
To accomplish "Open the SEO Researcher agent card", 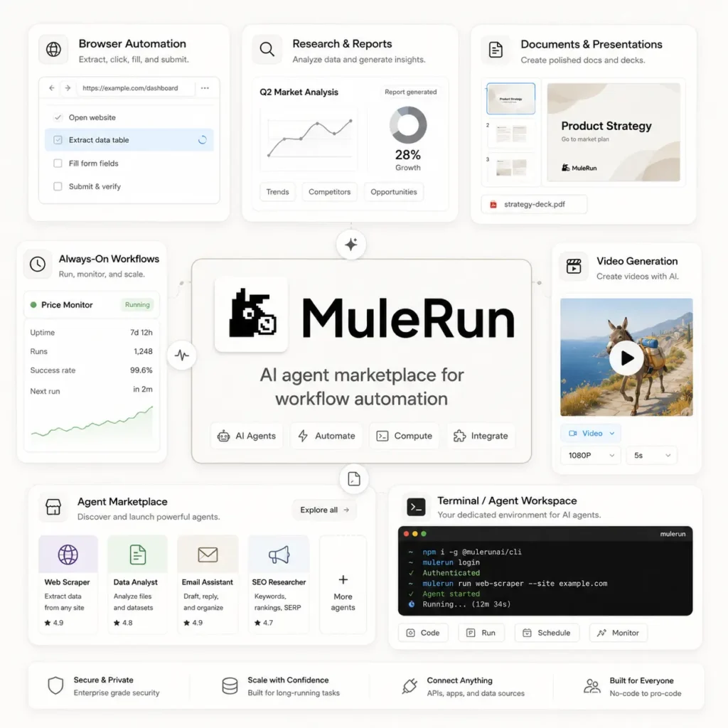I will pyautogui.click(x=279, y=584).
